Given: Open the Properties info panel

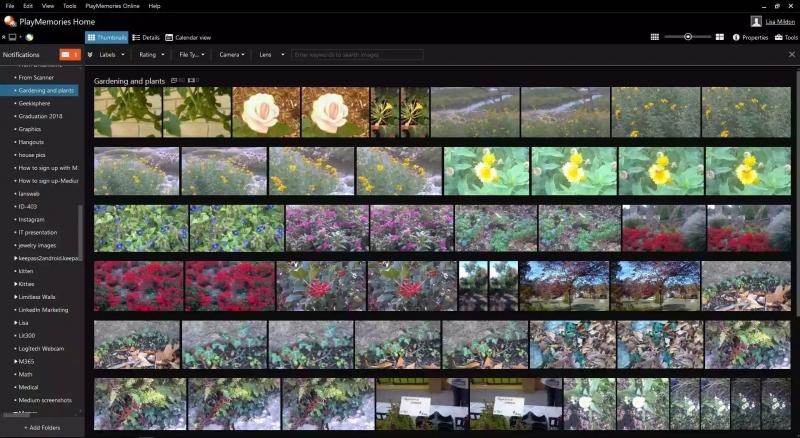Looking at the screenshot, I should click(x=750, y=37).
